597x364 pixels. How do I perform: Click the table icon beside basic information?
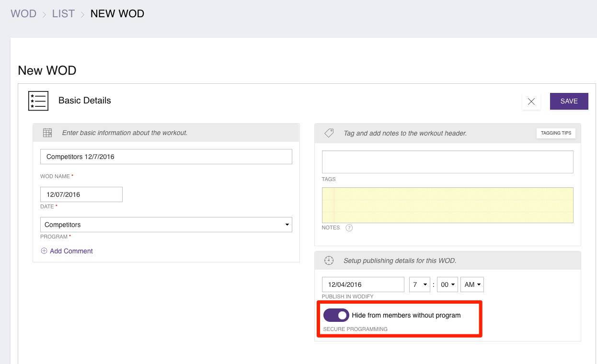tap(47, 133)
